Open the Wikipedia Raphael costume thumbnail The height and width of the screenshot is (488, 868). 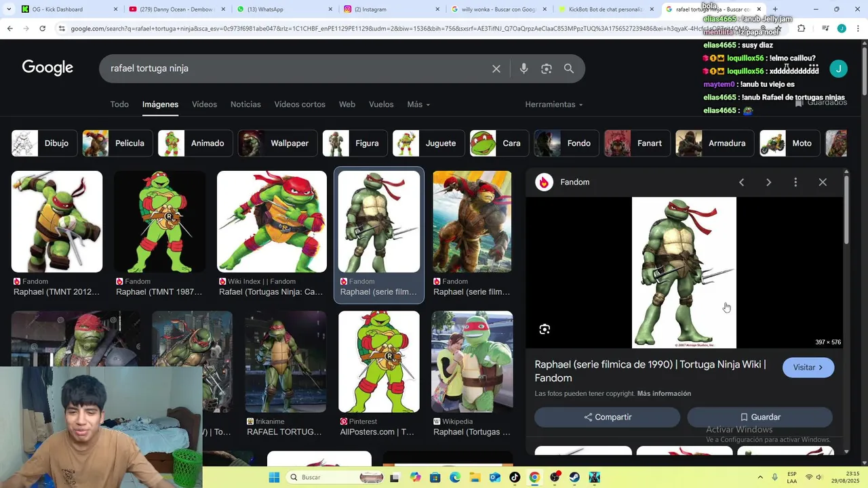[x=472, y=361]
